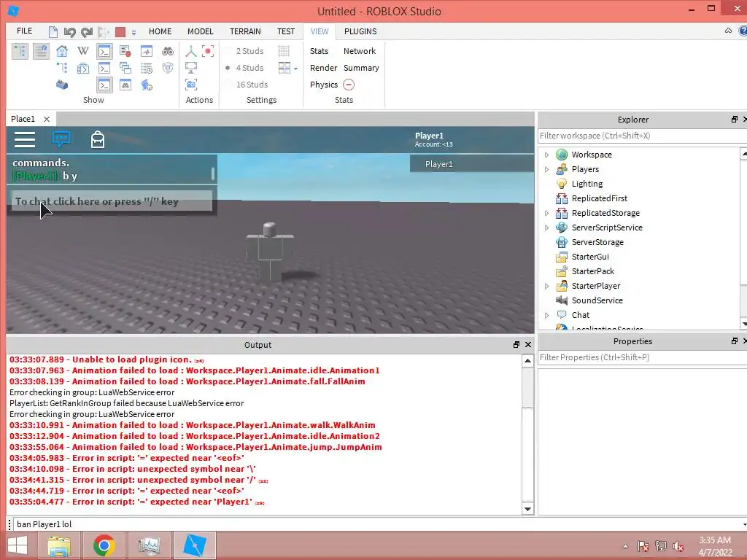Open Chrome from the taskbar
Image resolution: width=747 pixels, height=560 pixels.
pyautogui.click(x=104, y=545)
